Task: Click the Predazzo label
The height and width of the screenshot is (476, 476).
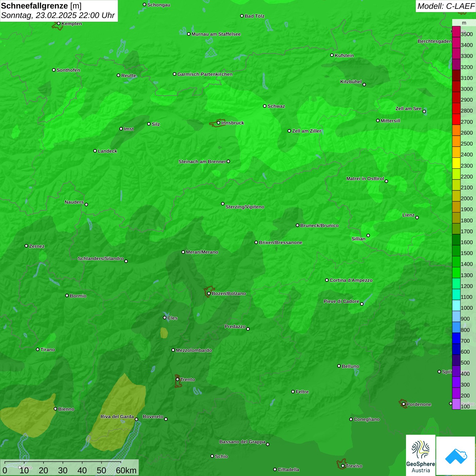Action: click(x=235, y=326)
